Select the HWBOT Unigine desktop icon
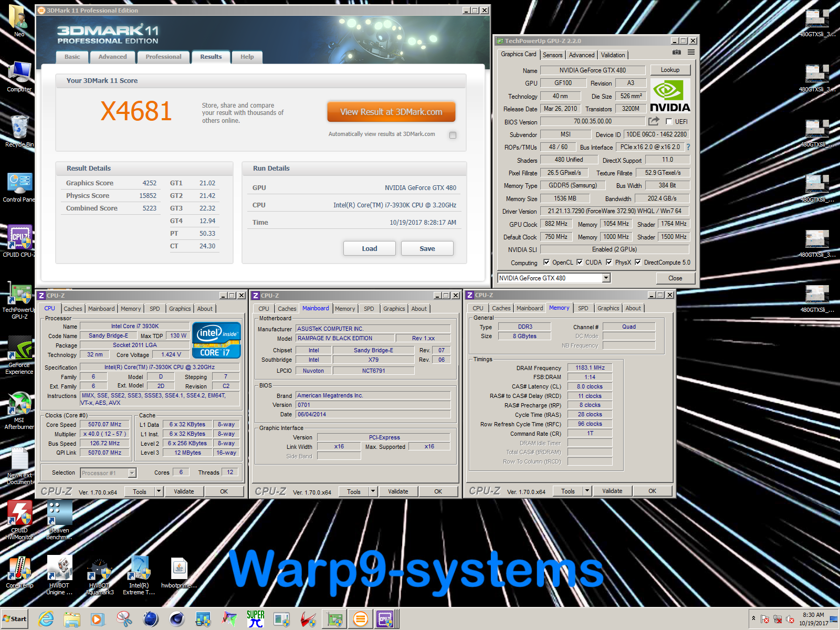Screen dimensions: 840x630 coord(59,576)
